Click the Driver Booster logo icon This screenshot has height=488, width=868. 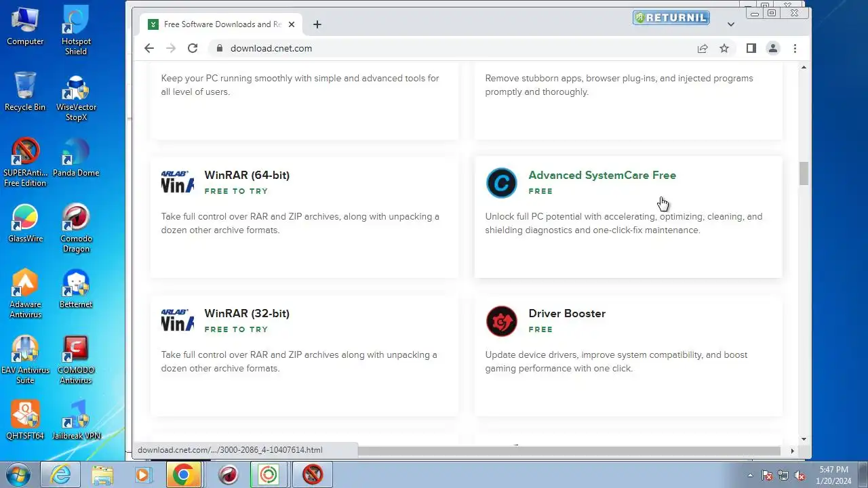(502, 321)
